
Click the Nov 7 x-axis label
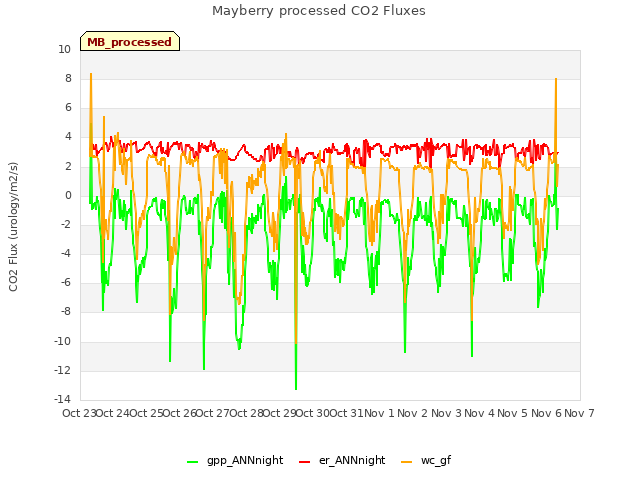coord(579,413)
